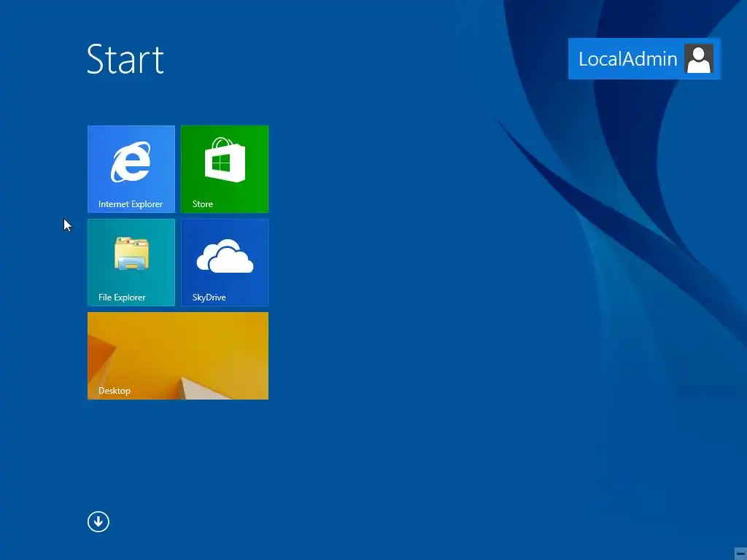747x560 pixels.
Task: Launch the Store tile
Action: pyautogui.click(x=225, y=168)
